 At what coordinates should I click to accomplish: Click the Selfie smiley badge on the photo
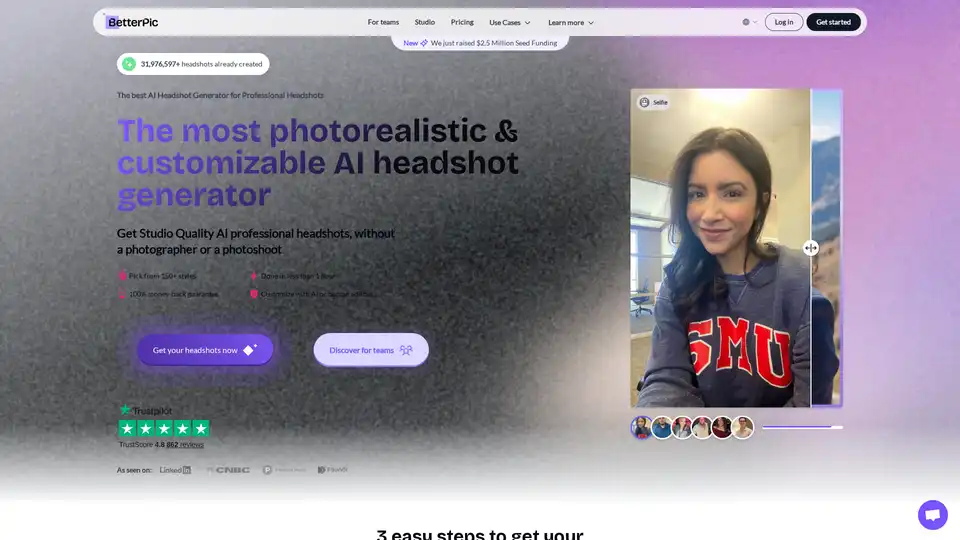(x=645, y=102)
